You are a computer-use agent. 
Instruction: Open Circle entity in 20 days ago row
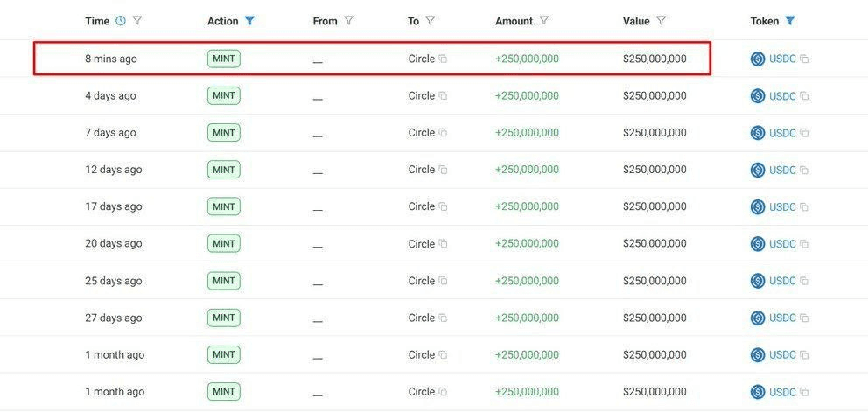point(421,244)
